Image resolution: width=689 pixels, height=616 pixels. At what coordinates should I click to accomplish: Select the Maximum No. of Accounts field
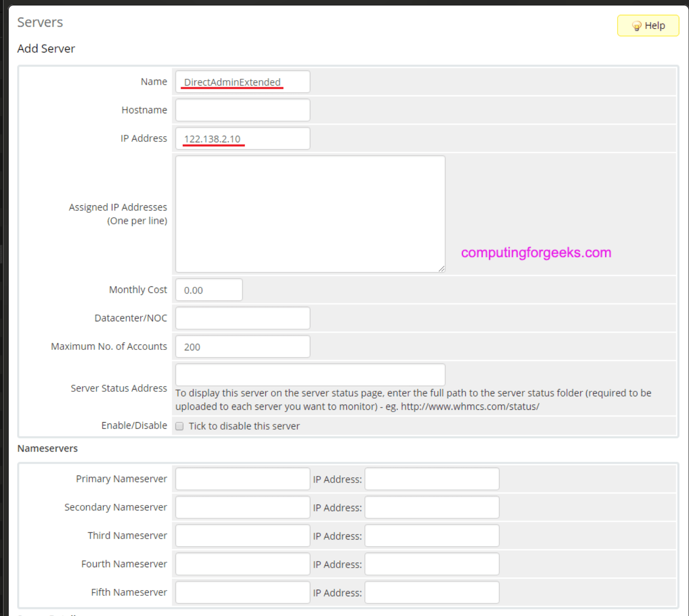242,346
